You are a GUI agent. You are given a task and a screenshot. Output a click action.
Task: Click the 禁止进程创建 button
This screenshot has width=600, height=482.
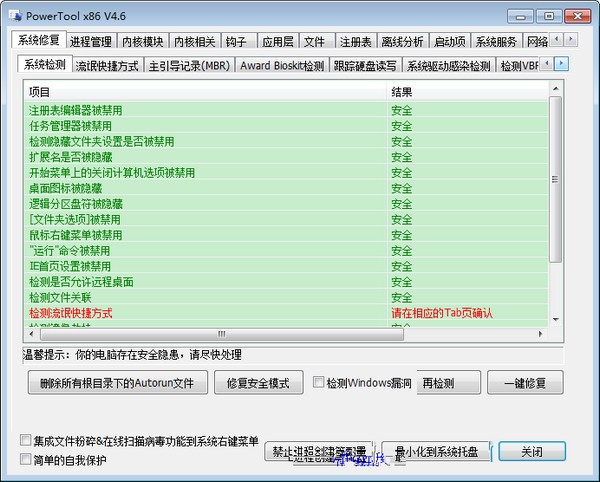319,451
